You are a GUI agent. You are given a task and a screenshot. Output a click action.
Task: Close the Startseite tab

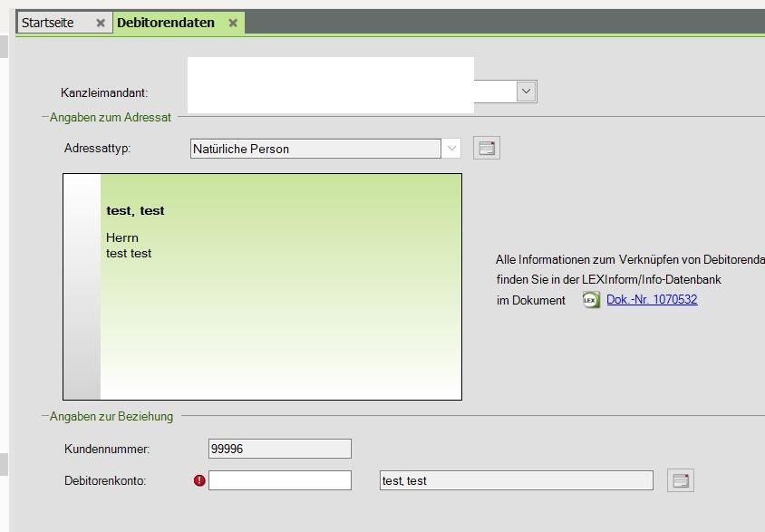(100, 23)
